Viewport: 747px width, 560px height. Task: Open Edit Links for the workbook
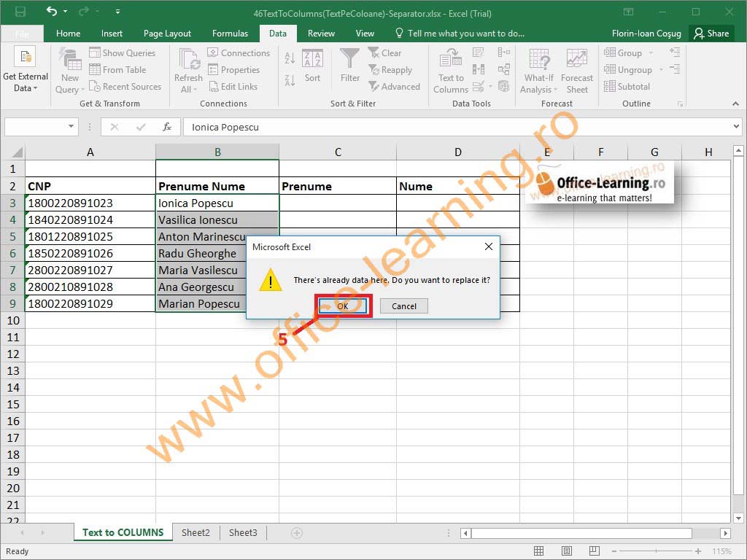pos(233,87)
